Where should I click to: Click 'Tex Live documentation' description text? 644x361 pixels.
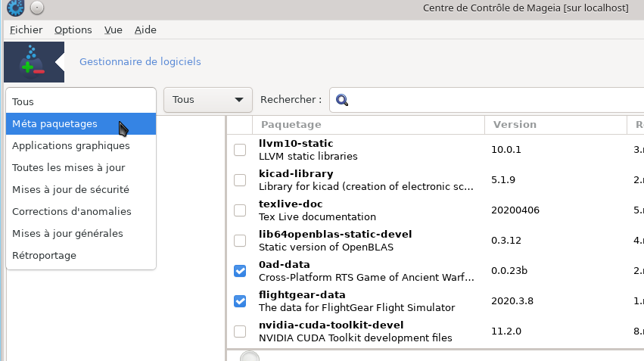pos(317,217)
